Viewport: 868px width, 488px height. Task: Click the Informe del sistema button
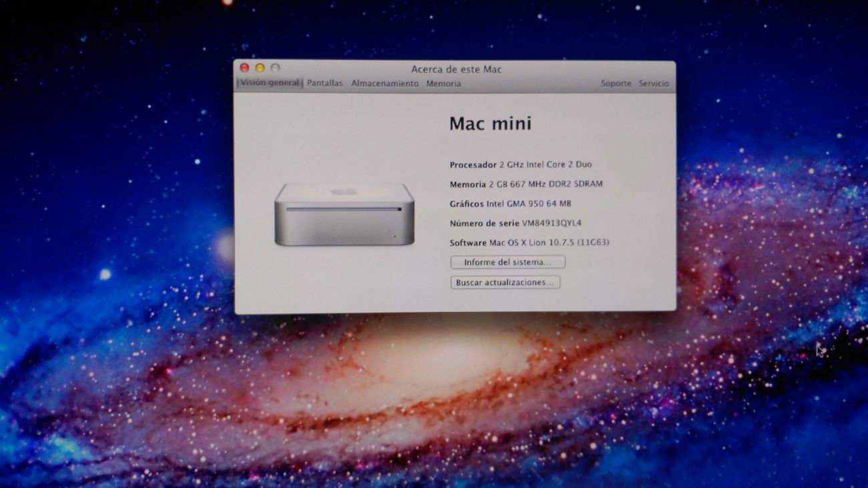pos(507,262)
